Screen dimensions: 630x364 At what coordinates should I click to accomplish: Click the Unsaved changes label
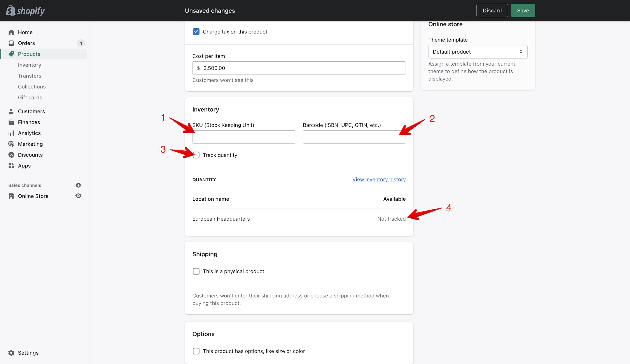pyautogui.click(x=210, y=10)
